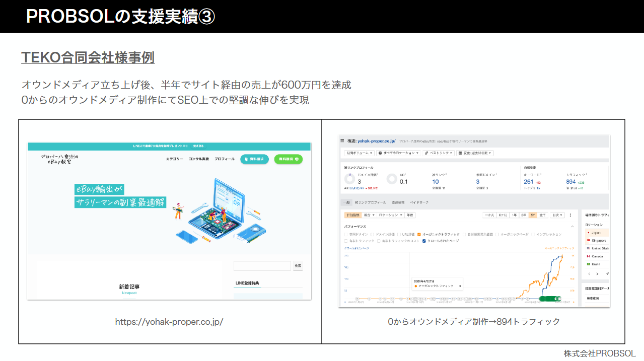Switch to the 一般 tab
Screen dimensions: 644x361
(x=346, y=202)
